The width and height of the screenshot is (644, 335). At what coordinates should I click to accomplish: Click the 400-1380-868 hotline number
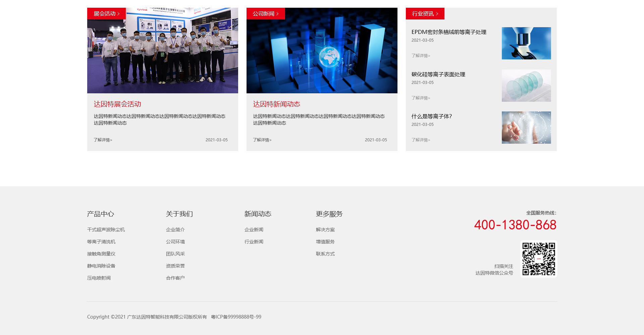pyautogui.click(x=515, y=225)
